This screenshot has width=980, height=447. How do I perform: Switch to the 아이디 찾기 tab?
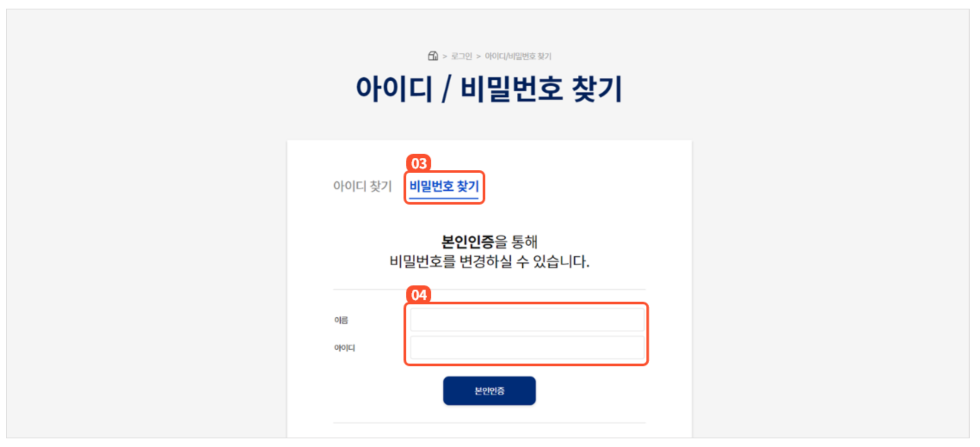point(363,187)
